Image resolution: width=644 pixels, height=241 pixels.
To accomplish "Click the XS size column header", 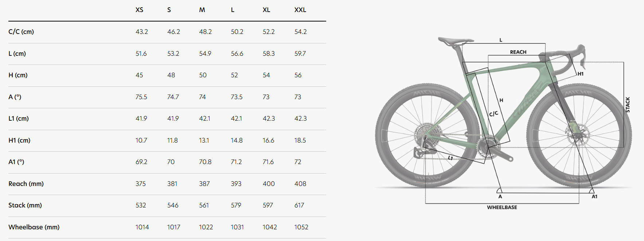I will 139,10.
